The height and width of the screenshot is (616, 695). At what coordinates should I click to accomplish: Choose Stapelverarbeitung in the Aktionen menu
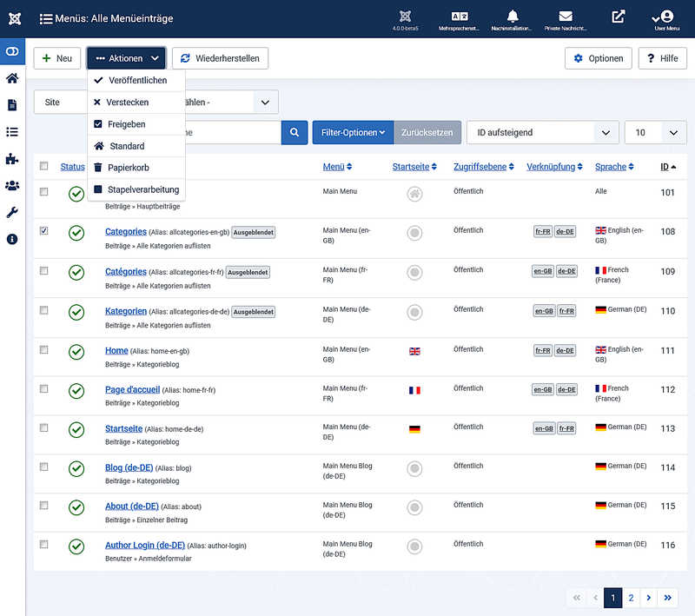click(142, 189)
